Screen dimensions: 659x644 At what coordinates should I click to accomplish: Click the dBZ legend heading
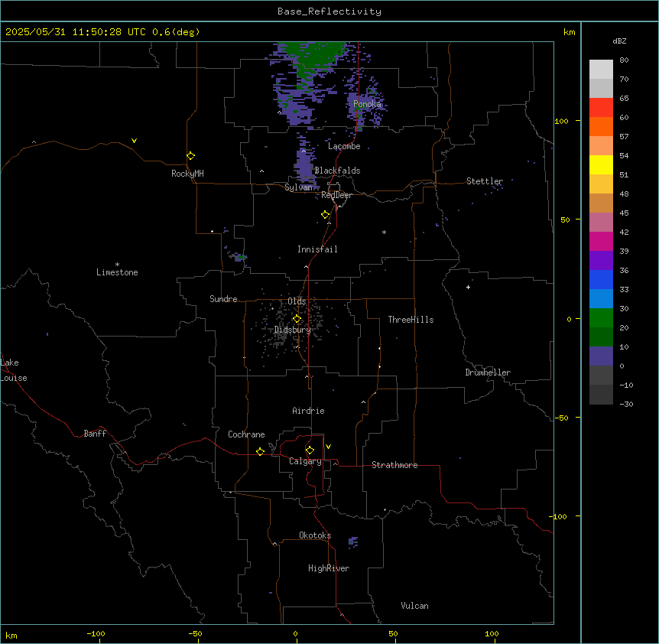tap(619, 41)
